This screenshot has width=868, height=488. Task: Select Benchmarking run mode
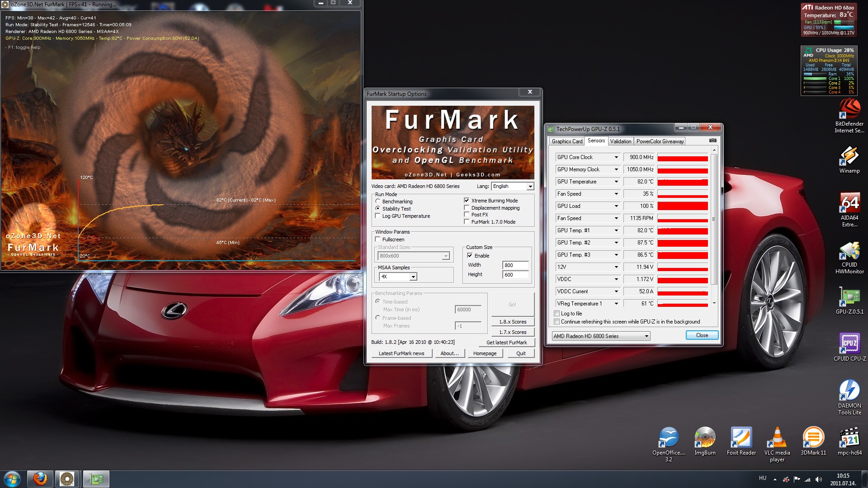[378, 201]
